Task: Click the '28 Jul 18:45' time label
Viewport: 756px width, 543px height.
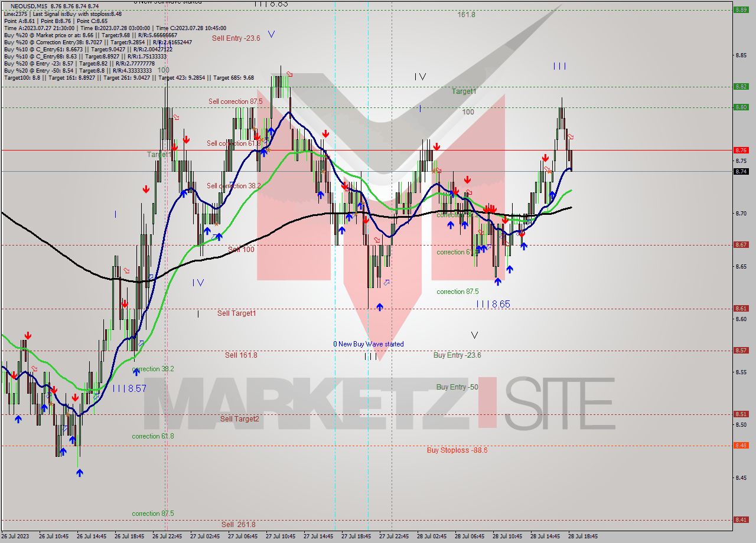Action: [584, 537]
